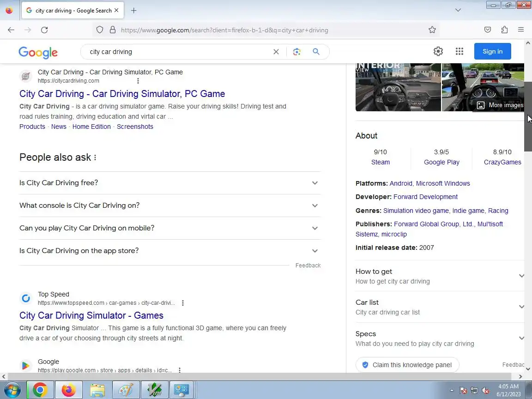Expand 'Is City Car Driving free?' question

[x=169, y=183]
